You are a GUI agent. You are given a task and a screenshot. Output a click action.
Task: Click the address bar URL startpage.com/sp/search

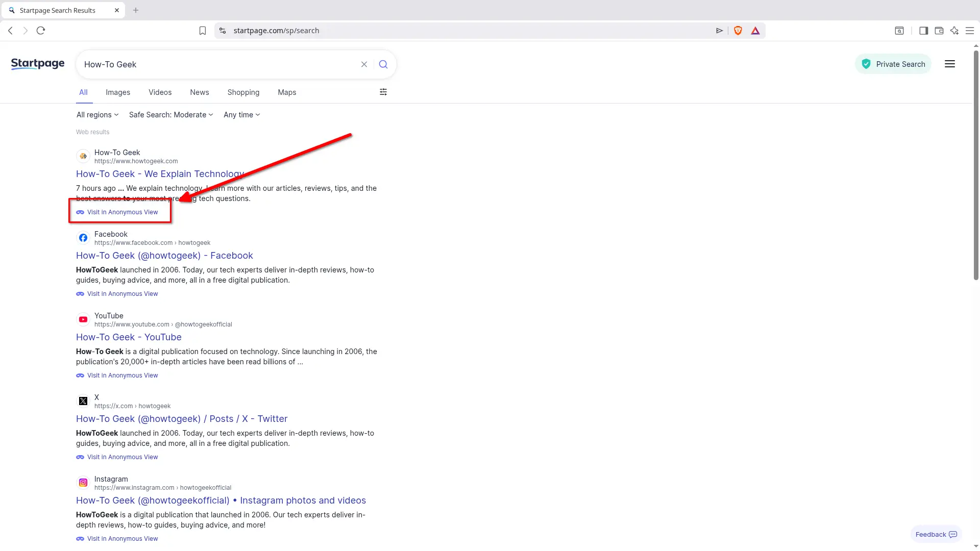point(276,31)
